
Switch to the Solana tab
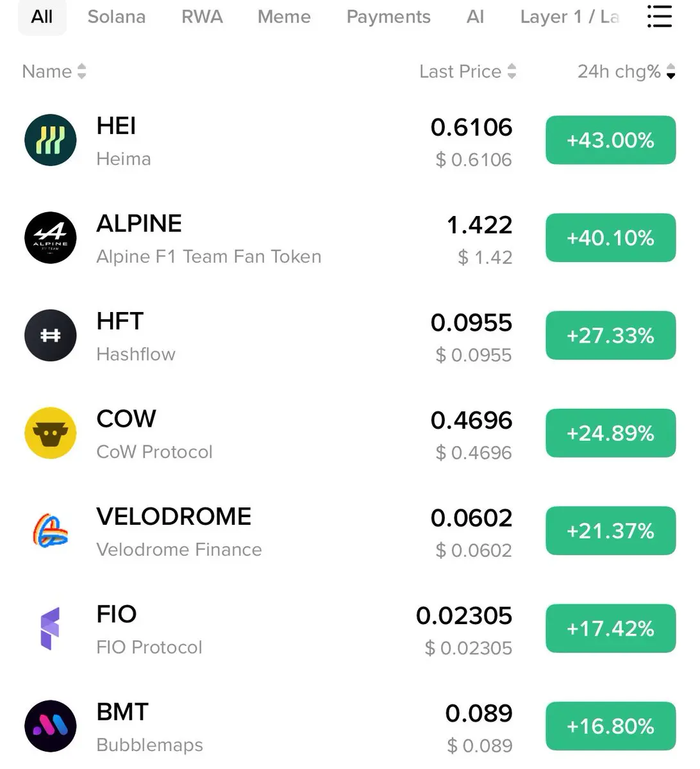tap(117, 17)
